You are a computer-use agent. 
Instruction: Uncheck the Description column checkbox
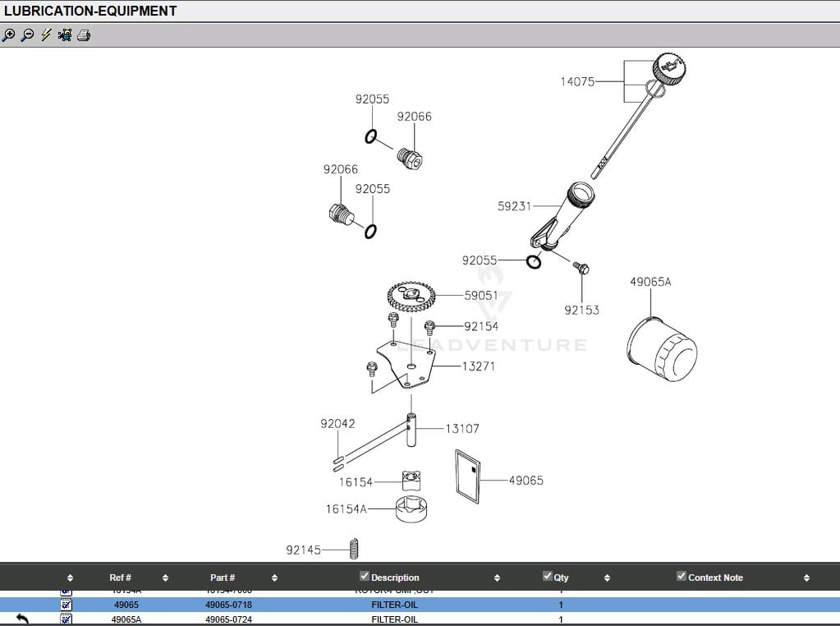point(365,577)
